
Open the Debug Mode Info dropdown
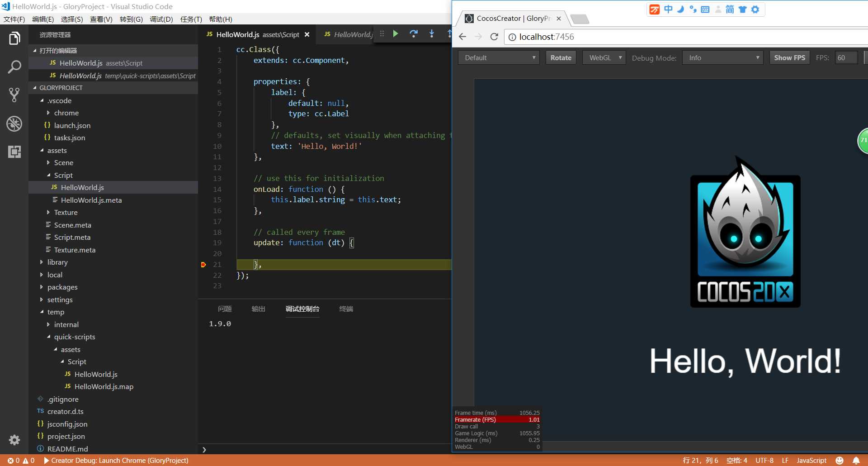click(x=723, y=58)
